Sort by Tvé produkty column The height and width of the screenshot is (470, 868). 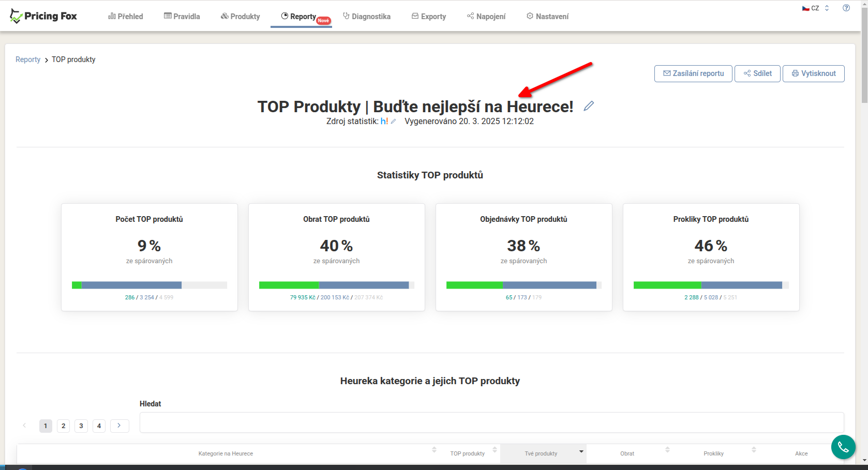point(543,453)
